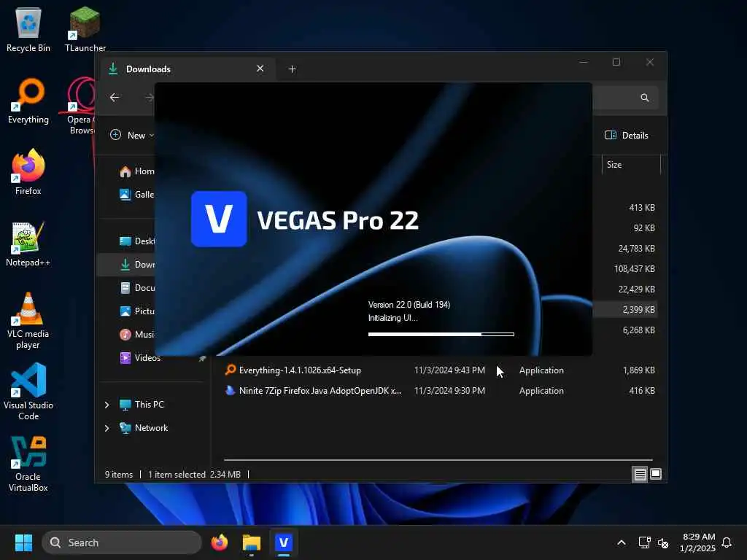Click the 413 KB size cell
Viewport: 747px width, 560px height.
(x=642, y=208)
